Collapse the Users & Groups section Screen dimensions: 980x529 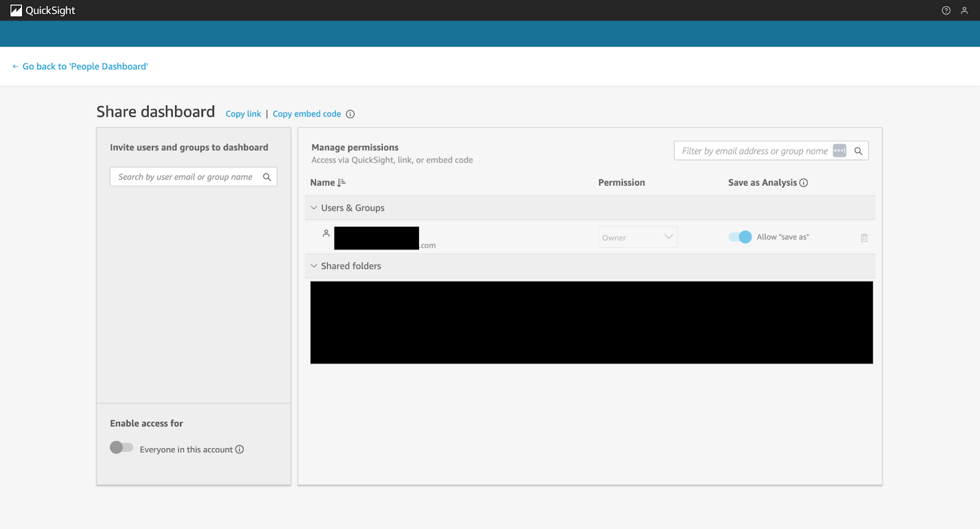[x=314, y=208]
